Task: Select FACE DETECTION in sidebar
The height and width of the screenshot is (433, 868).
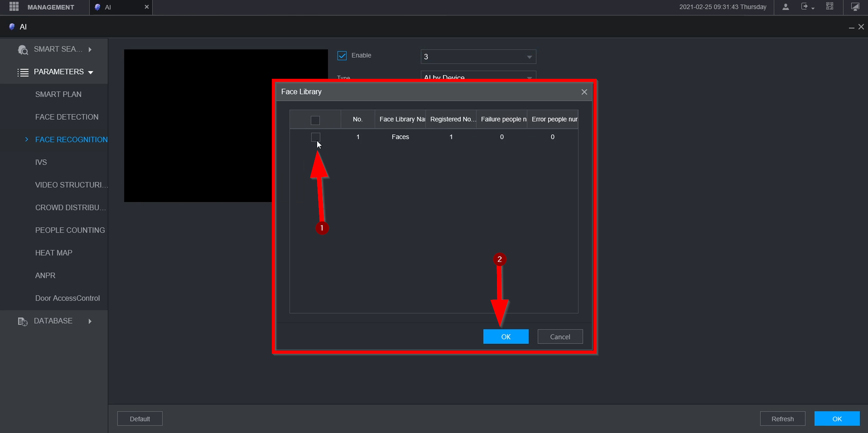Action: [x=67, y=117]
